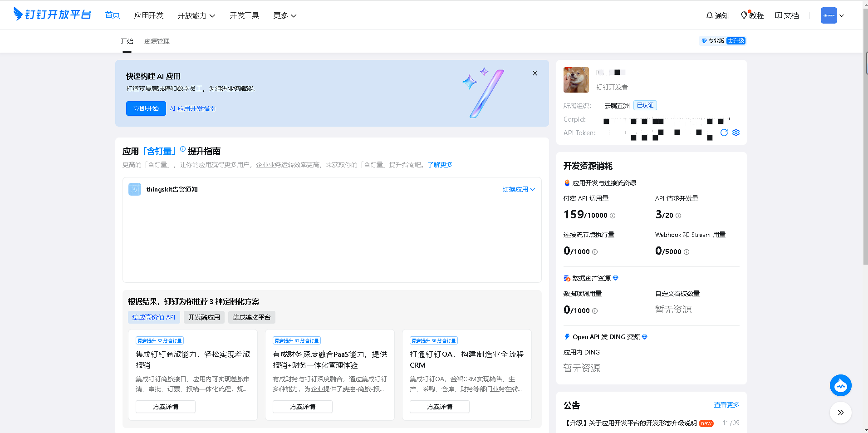
Task: Open the 应用开发 menu item
Action: (148, 15)
